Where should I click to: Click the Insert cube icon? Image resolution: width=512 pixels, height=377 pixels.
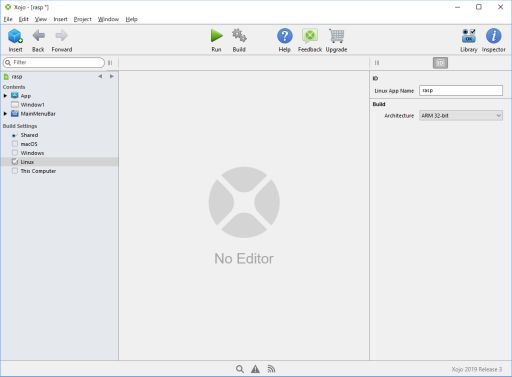15,36
